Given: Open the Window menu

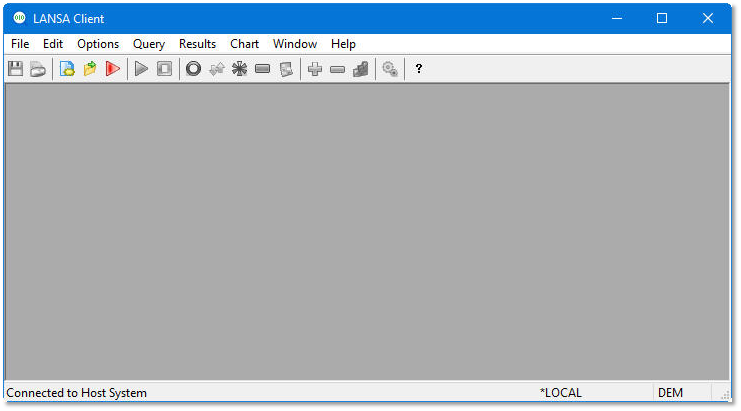Looking at the screenshot, I should tap(295, 44).
